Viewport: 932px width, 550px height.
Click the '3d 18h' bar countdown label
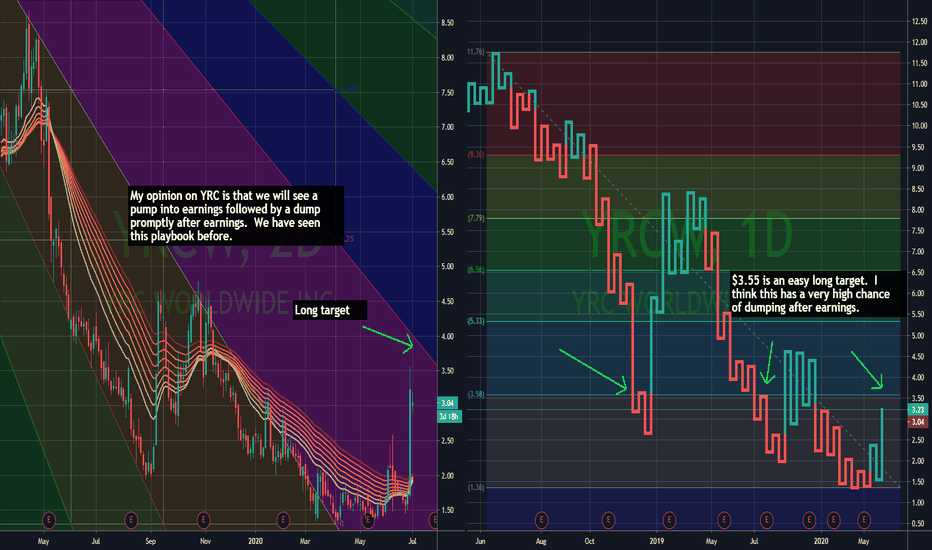(x=449, y=416)
